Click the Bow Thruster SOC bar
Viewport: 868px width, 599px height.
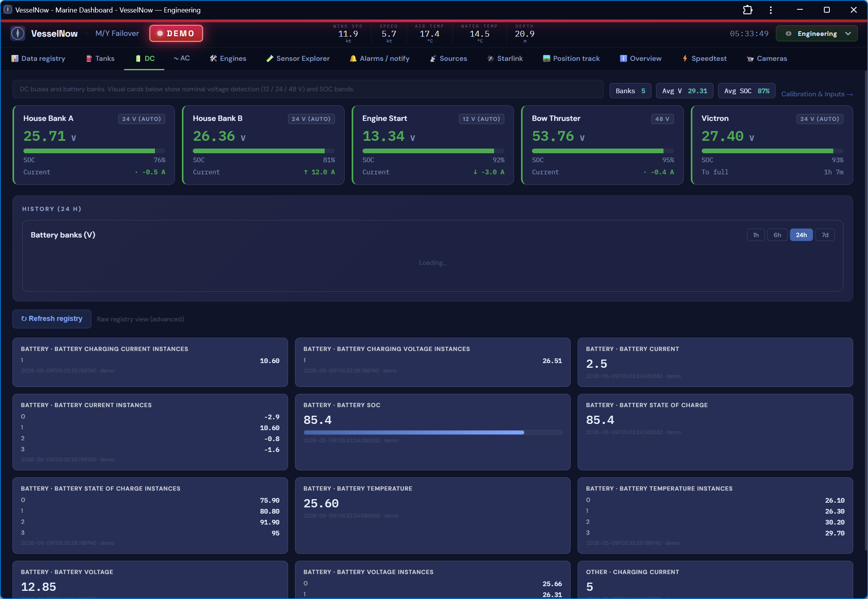pos(603,151)
